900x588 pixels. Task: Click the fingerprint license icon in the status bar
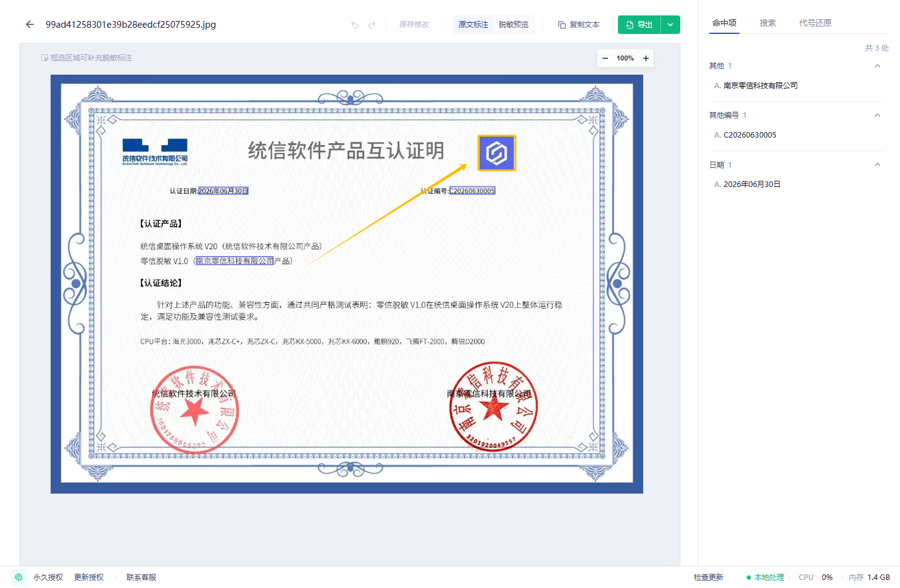point(19,578)
